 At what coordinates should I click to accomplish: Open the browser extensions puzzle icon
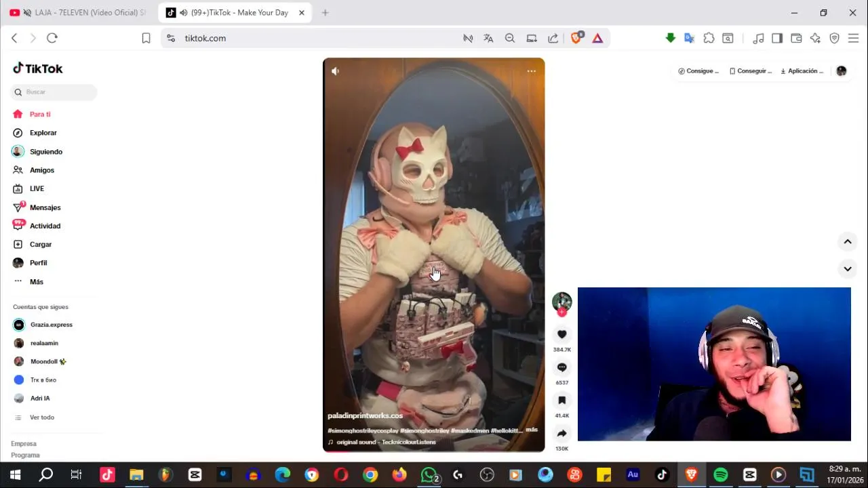[709, 38]
